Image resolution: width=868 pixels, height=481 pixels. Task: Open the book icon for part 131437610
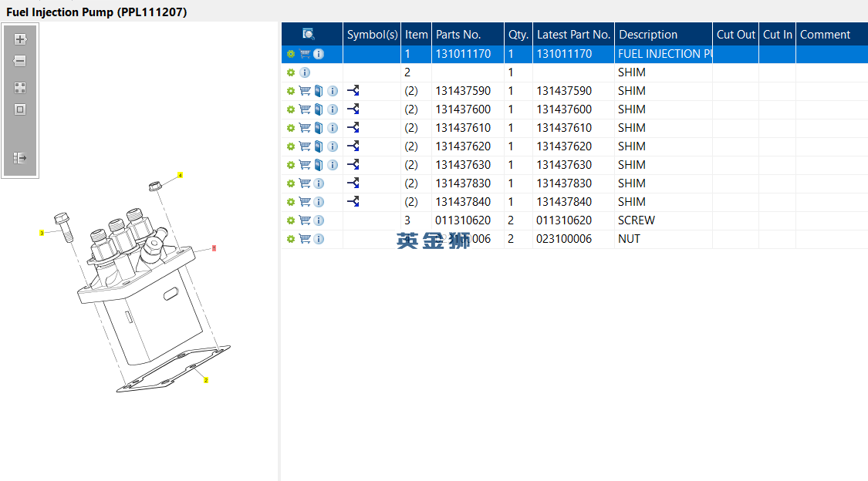319,128
